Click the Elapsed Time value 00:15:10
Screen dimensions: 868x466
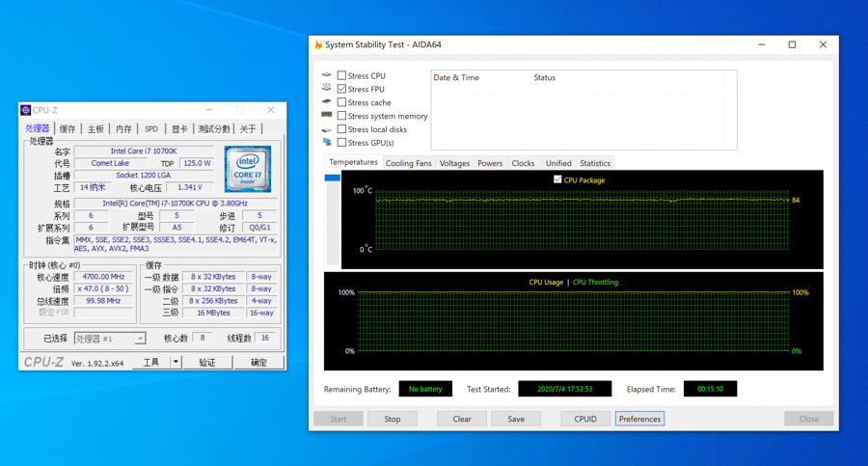710,389
